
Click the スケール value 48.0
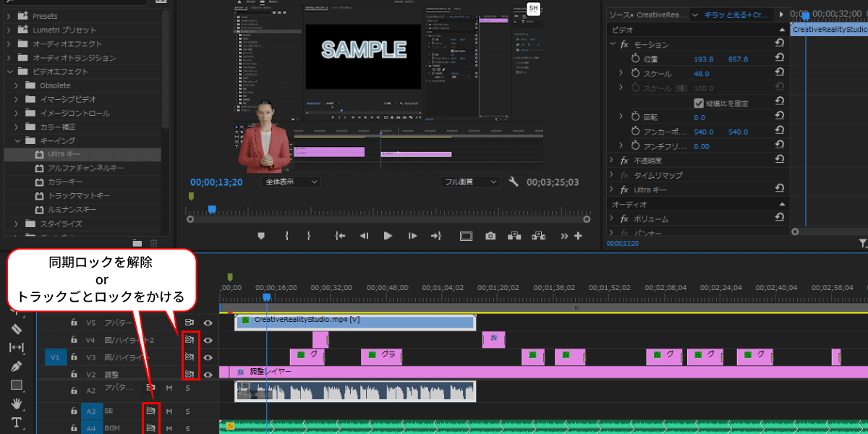point(702,74)
